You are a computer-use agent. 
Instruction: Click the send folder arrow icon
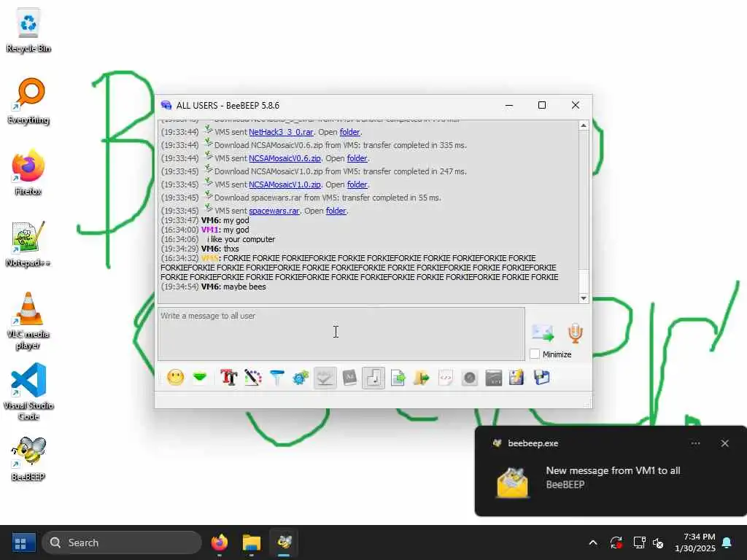point(422,378)
